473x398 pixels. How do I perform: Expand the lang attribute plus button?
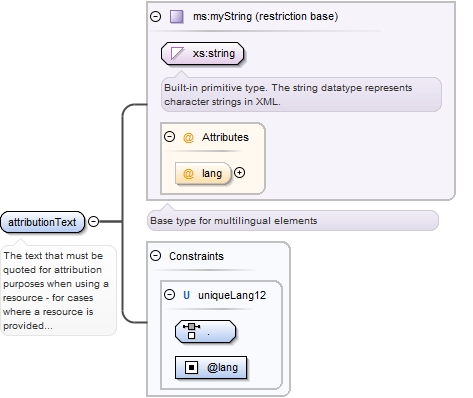point(239,173)
